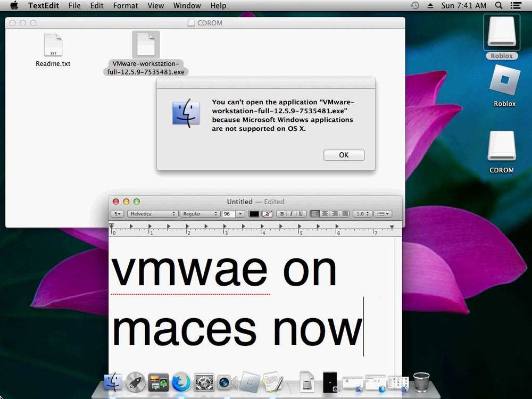Screen dimensions: 532x399
Task: Open the Helvetica font family dropdown
Action: tap(153, 214)
